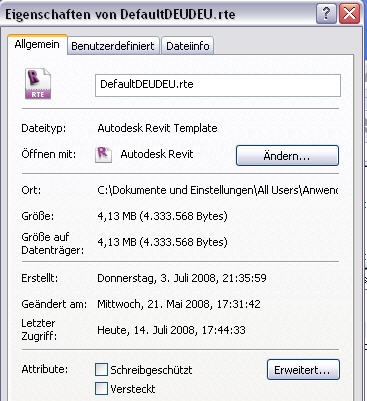Click the Geändert am date Mittwoch, 21. Mai

click(179, 304)
